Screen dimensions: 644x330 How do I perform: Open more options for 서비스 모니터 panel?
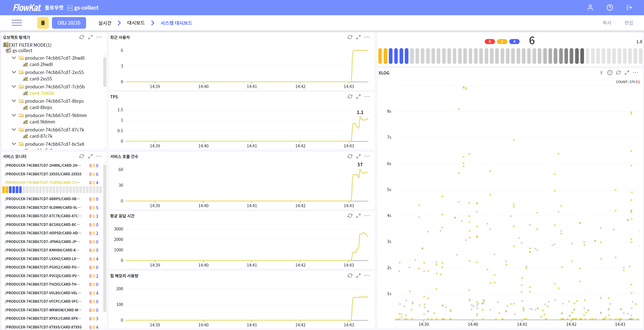pos(99,156)
